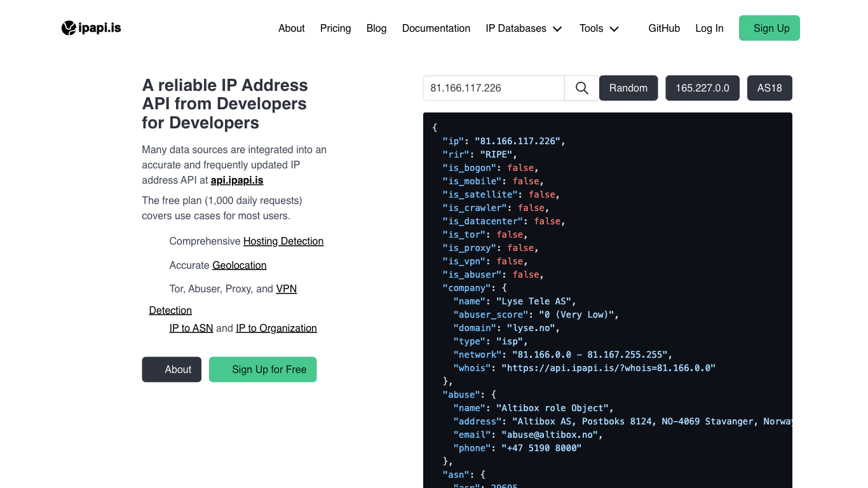The height and width of the screenshot is (488, 868).
Task: Open the VPN link
Action: point(287,288)
